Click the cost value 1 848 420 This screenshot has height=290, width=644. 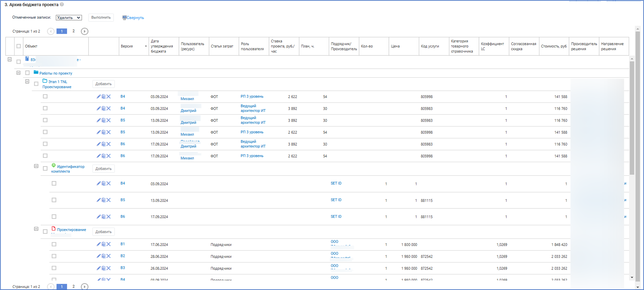pos(559,245)
